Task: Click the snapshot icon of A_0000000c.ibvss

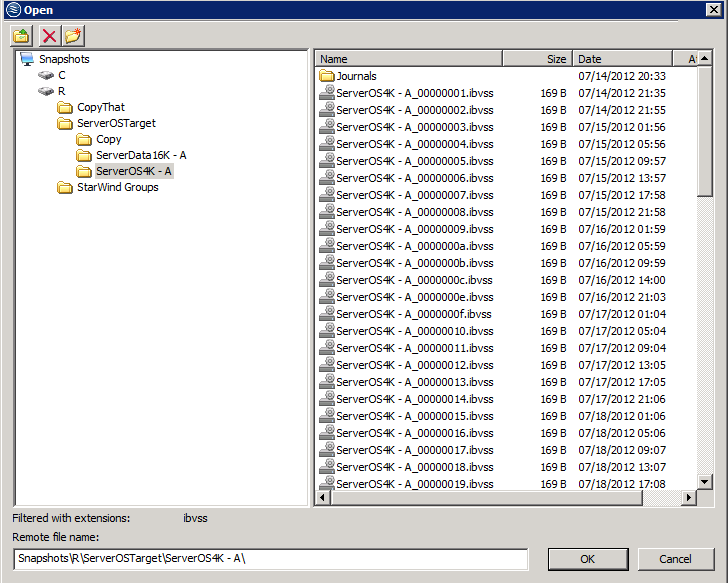Action: coord(327,279)
